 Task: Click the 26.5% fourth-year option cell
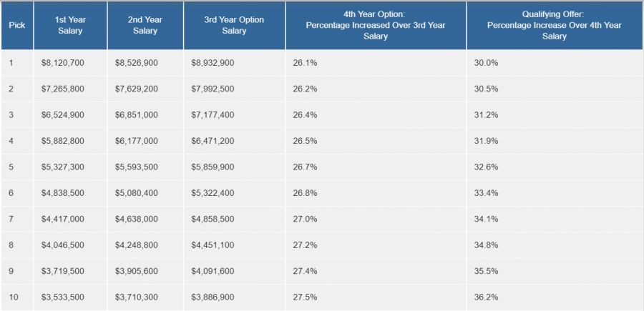306,141
